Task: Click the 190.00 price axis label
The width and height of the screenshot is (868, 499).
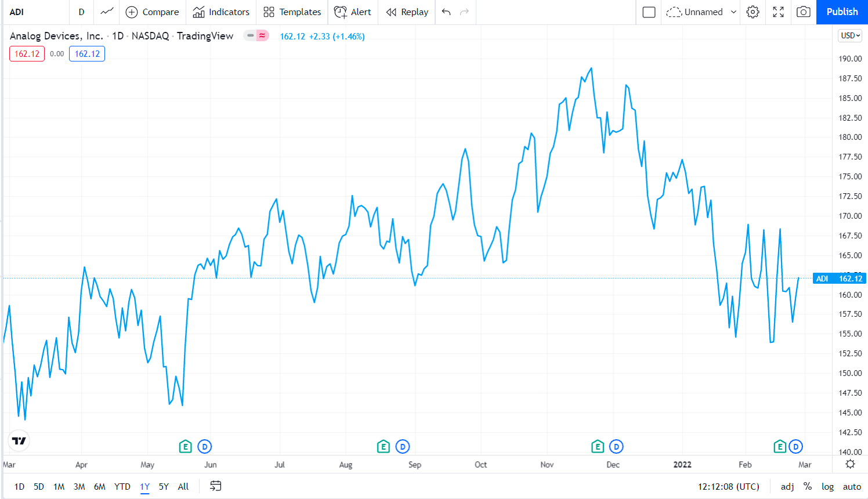Action: tap(850, 59)
